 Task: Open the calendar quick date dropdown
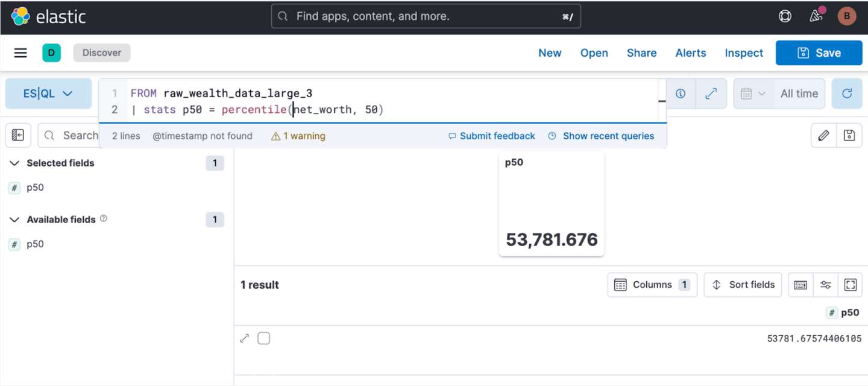pyautogui.click(x=753, y=93)
